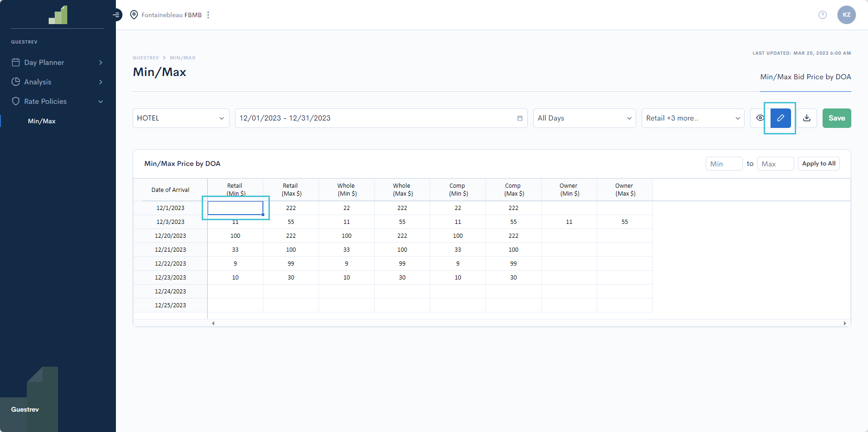The image size is (868, 432).
Task: Click the 12/20/2023 date row
Action: tap(170, 236)
